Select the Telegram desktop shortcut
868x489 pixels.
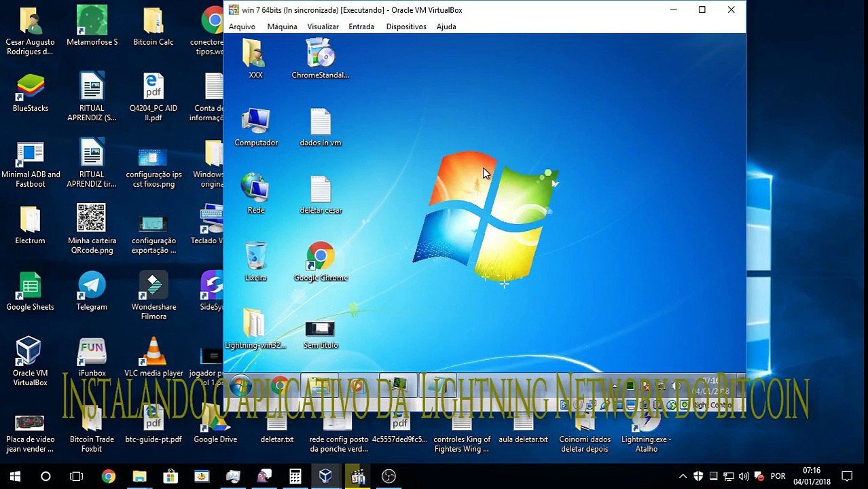(x=92, y=292)
